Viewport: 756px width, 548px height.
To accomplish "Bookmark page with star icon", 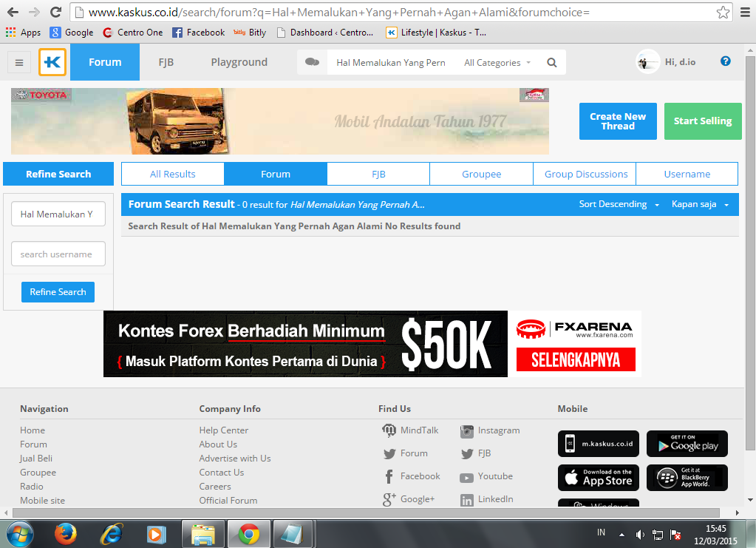I will [723, 13].
